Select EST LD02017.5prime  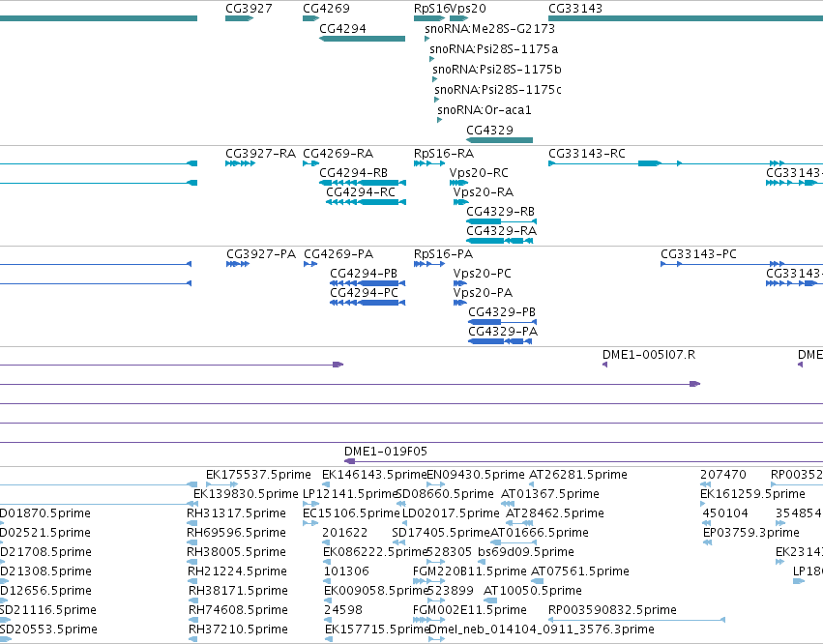coord(451,513)
